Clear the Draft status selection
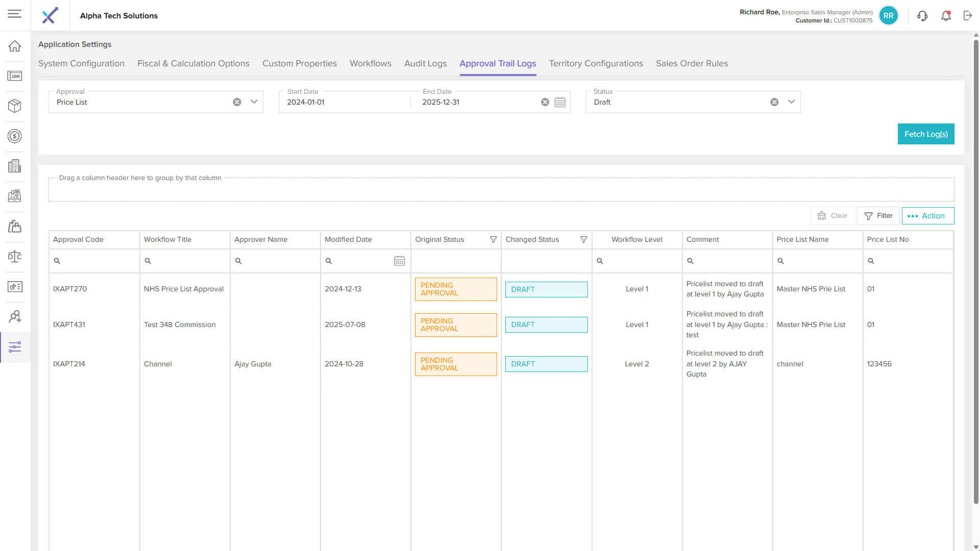The height and width of the screenshot is (551, 980). tap(774, 102)
